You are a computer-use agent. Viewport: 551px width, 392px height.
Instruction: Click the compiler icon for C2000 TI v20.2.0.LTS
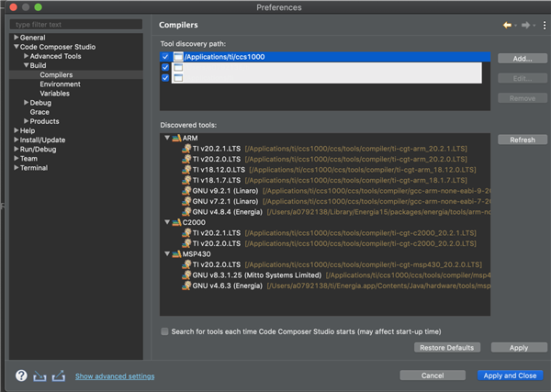coord(186,243)
